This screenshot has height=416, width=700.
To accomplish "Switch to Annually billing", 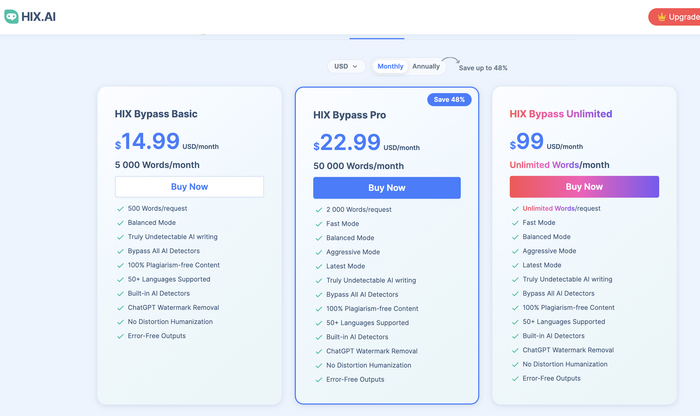I will point(426,67).
